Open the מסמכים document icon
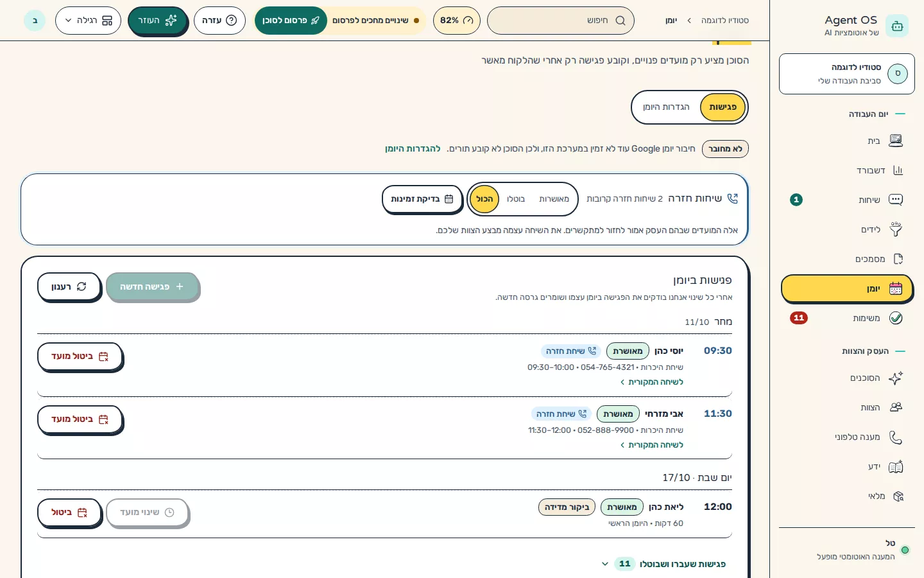 898,259
